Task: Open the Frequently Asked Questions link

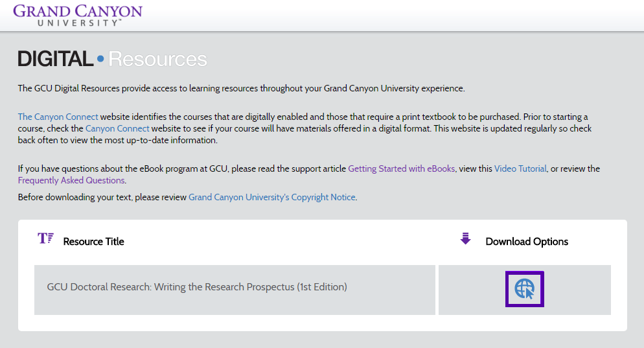Action: coord(71,180)
